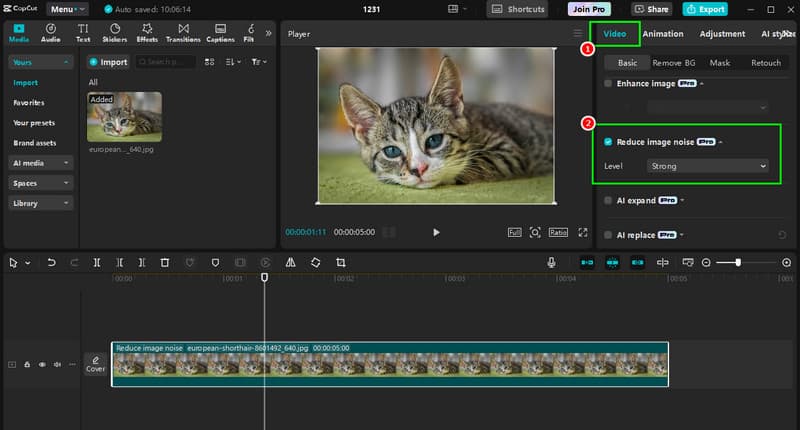Open the Menu dropdown
Screen dimensions: 800x430
click(x=67, y=9)
